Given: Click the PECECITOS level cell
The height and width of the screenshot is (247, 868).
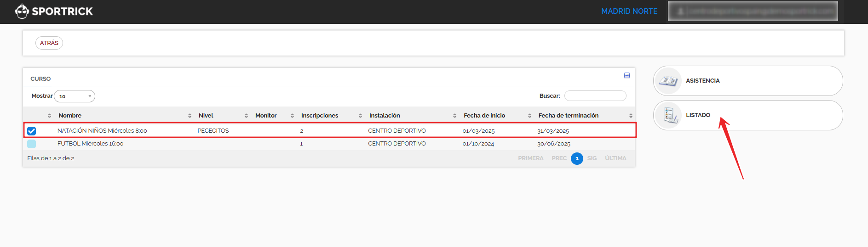Looking at the screenshot, I should (213, 131).
